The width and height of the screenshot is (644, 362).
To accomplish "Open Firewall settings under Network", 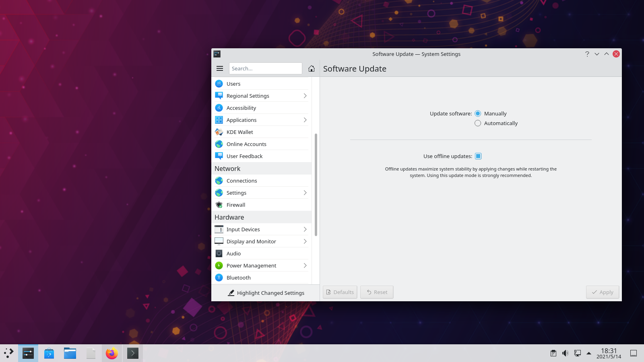I will tap(236, 205).
